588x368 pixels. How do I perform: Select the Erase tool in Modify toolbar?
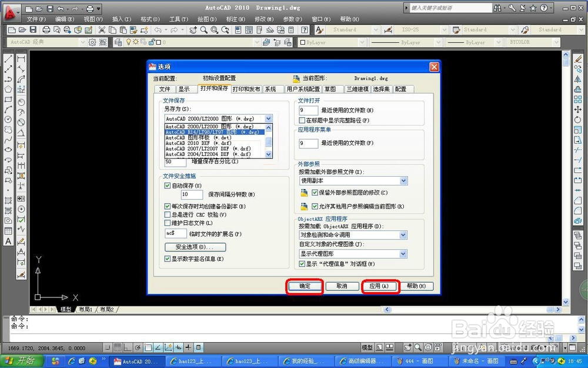pos(578,58)
